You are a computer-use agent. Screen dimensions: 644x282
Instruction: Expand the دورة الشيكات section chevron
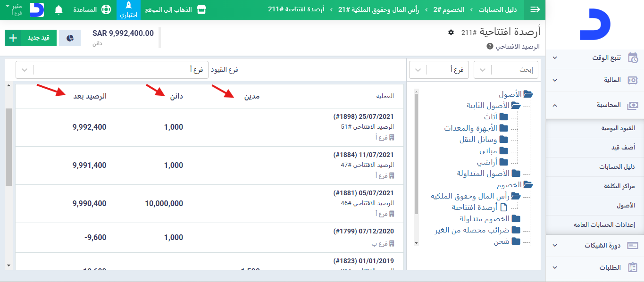[x=554, y=246]
